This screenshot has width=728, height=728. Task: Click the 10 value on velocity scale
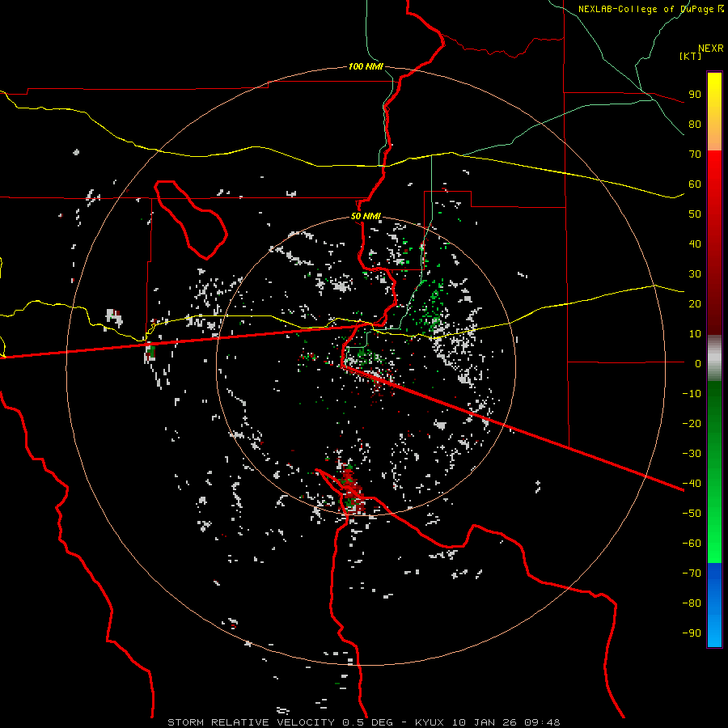click(695, 334)
